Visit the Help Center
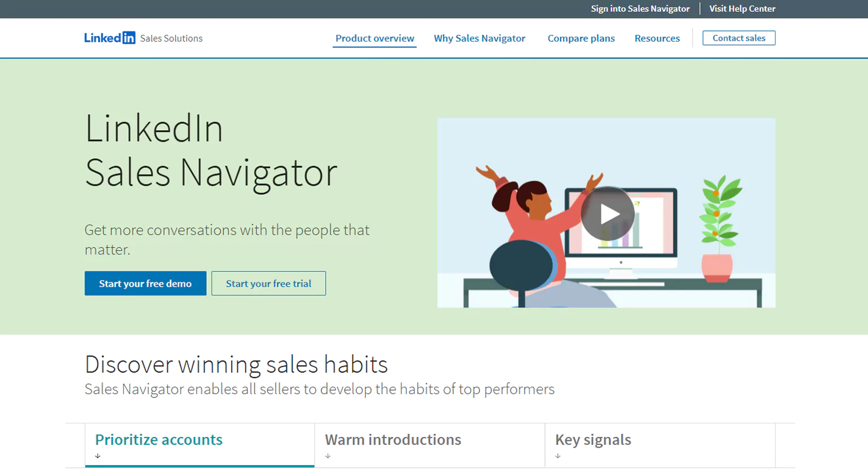868x473 pixels. (742, 8)
